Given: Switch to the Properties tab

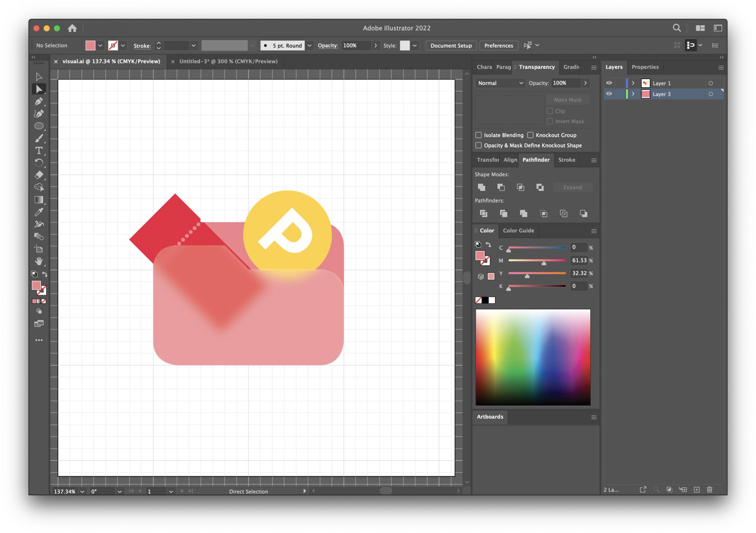Looking at the screenshot, I should pos(645,67).
